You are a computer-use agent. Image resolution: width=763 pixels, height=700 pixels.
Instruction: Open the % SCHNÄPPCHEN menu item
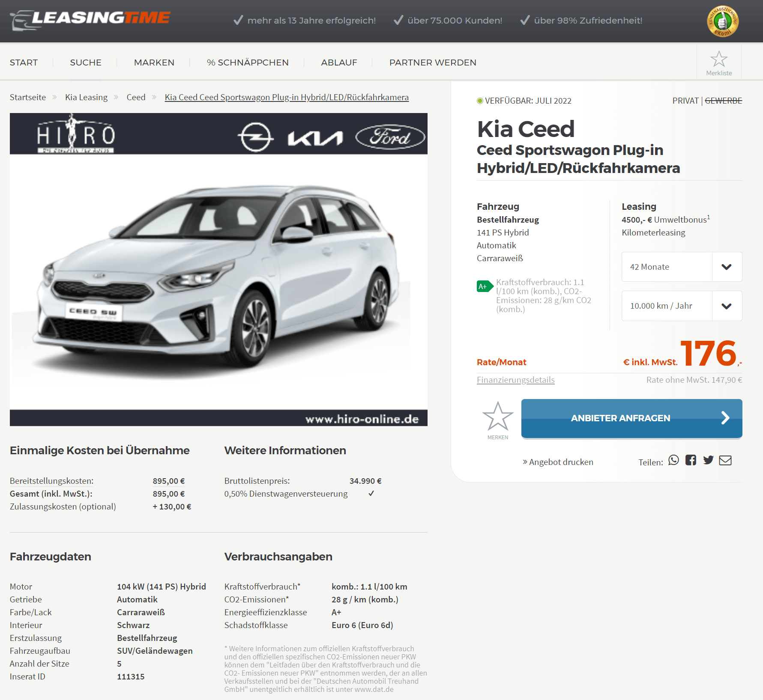(248, 63)
